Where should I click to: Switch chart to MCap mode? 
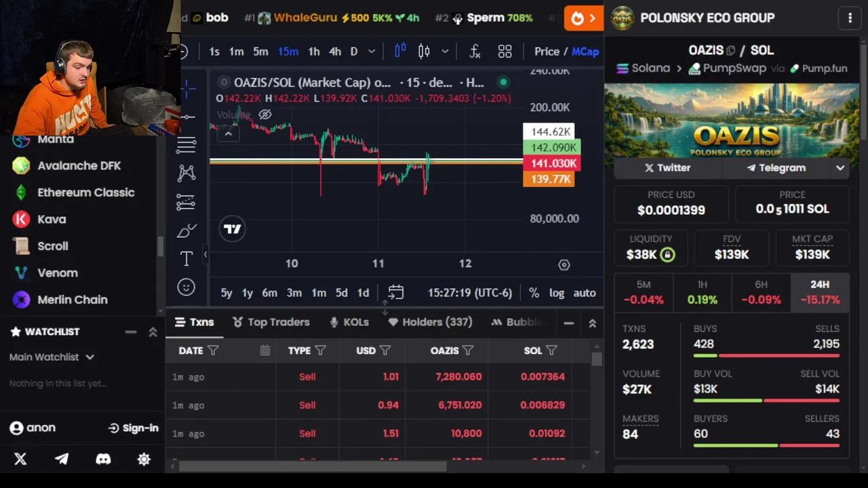click(585, 52)
